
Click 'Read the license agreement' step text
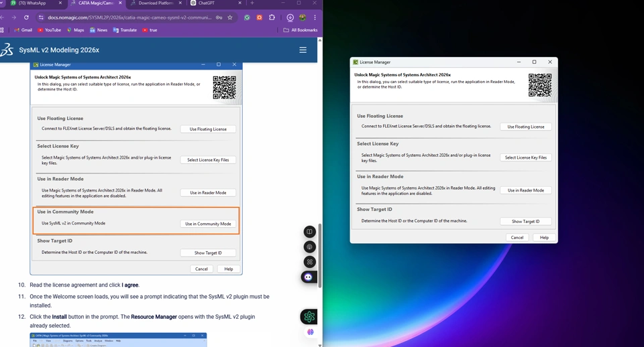[x=85, y=285]
